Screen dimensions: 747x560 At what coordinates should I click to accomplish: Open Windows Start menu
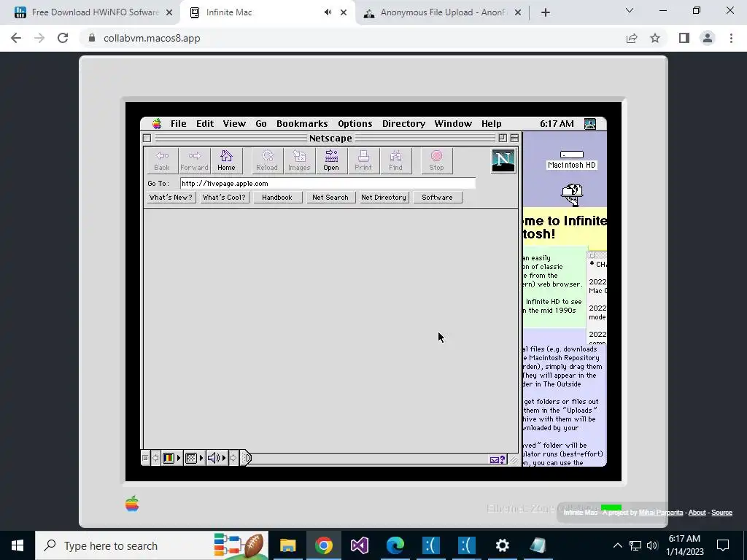(18, 545)
